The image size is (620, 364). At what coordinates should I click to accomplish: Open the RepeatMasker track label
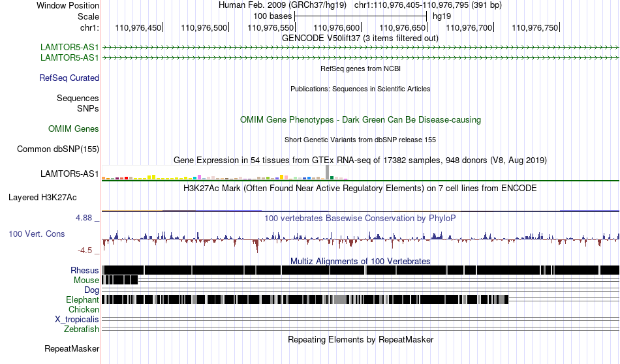coord(72,348)
